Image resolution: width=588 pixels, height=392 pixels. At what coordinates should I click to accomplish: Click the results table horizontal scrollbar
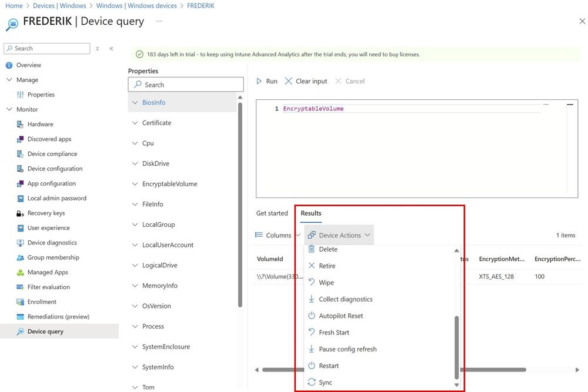point(394,370)
